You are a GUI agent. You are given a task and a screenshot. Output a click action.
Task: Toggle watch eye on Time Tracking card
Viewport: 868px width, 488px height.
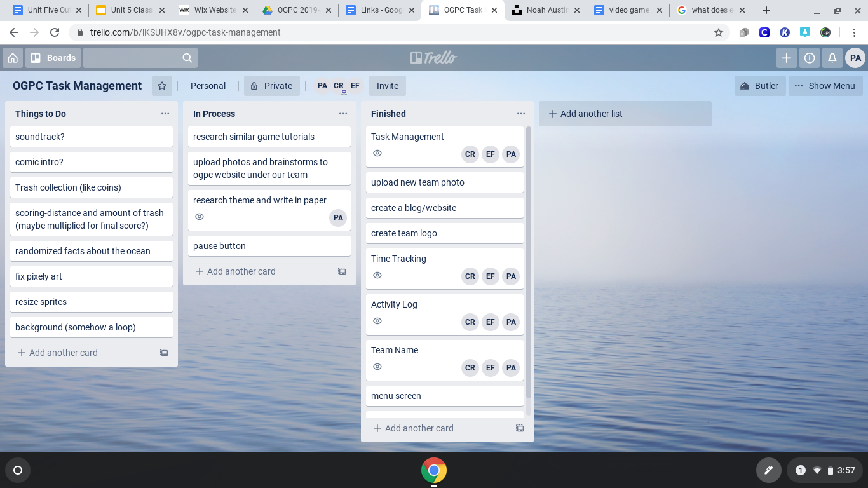click(x=377, y=275)
